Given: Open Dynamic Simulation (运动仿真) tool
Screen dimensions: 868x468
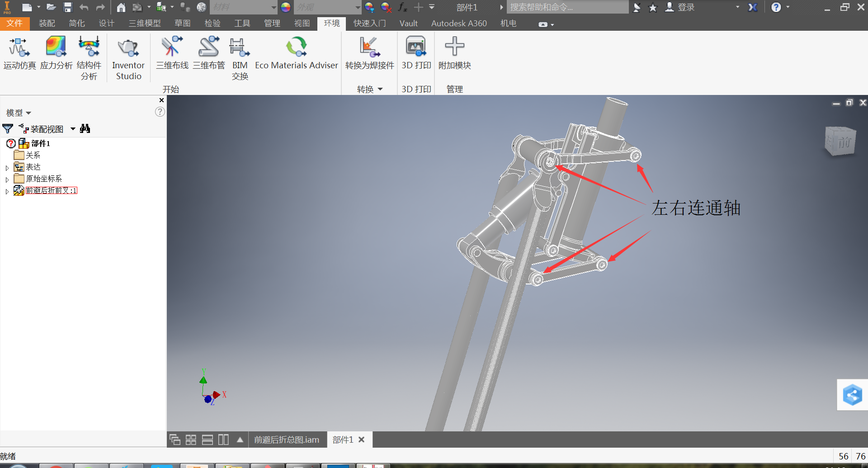Looking at the screenshot, I should tap(19, 53).
